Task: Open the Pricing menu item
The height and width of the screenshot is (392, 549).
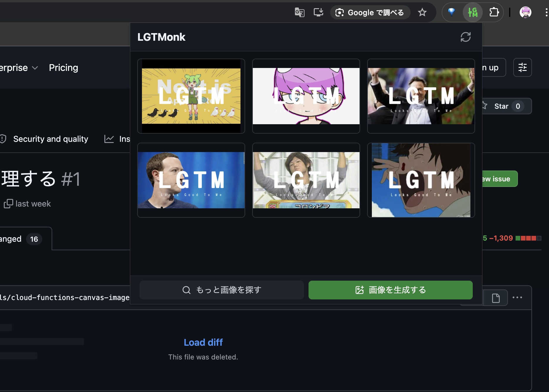Action: [63, 68]
